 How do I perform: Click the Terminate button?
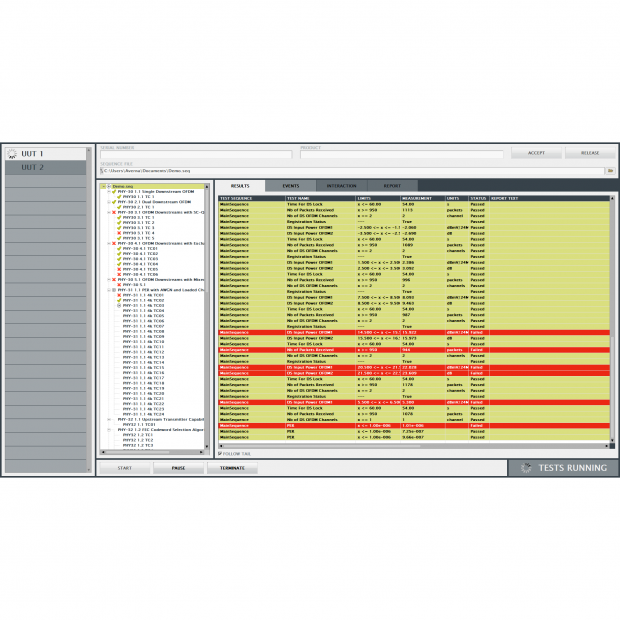click(232, 468)
